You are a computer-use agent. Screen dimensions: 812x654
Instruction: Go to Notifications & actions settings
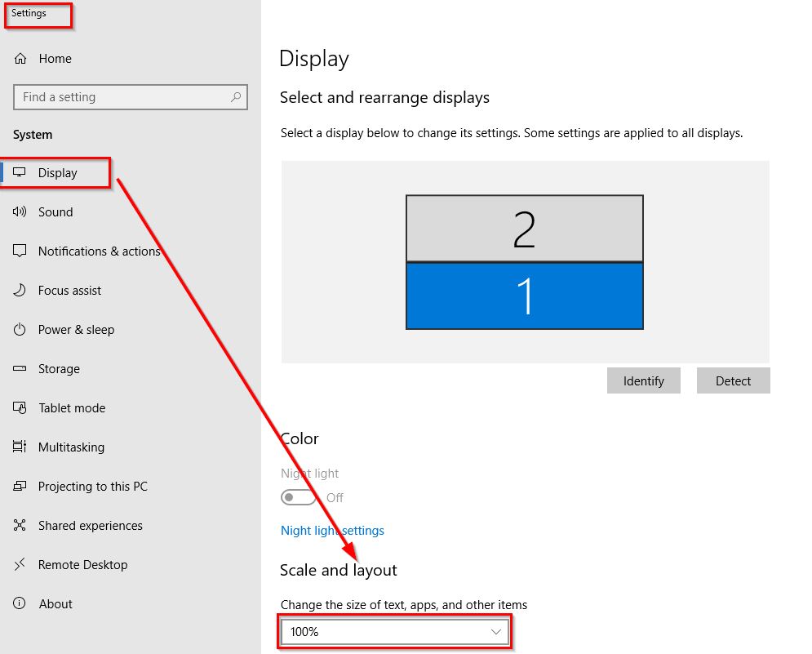100,251
